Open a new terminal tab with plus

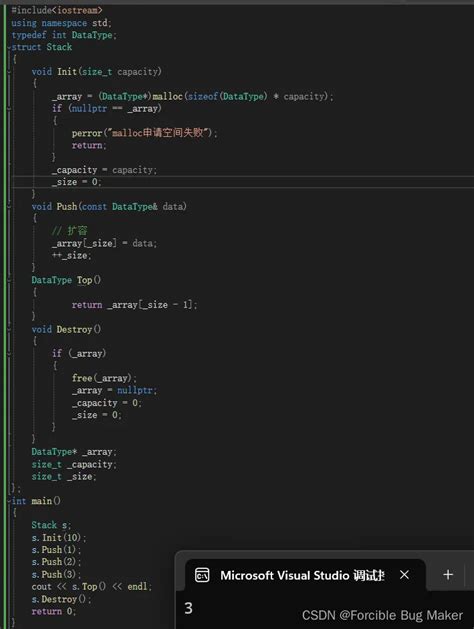tap(448, 574)
